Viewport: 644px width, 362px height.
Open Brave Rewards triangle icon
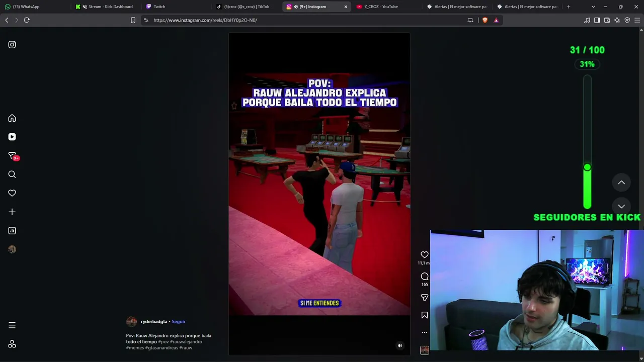[496, 20]
